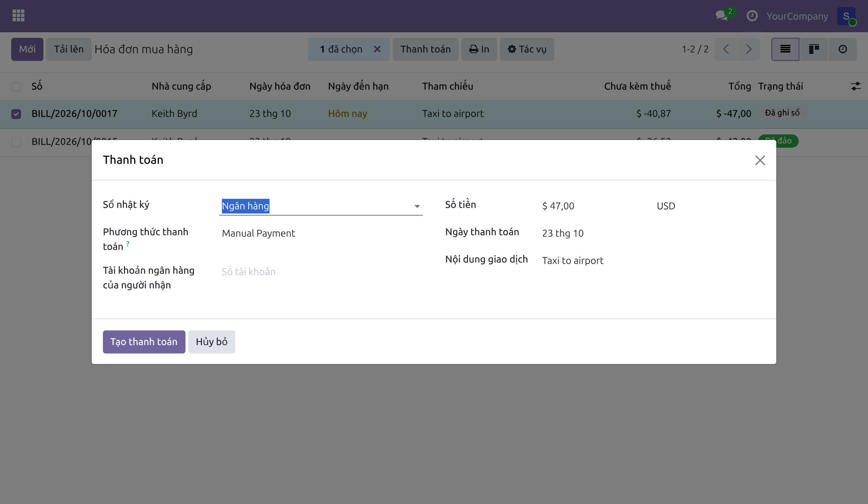
Task: Toggle select-all checkbox in table header
Action: [x=16, y=86]
